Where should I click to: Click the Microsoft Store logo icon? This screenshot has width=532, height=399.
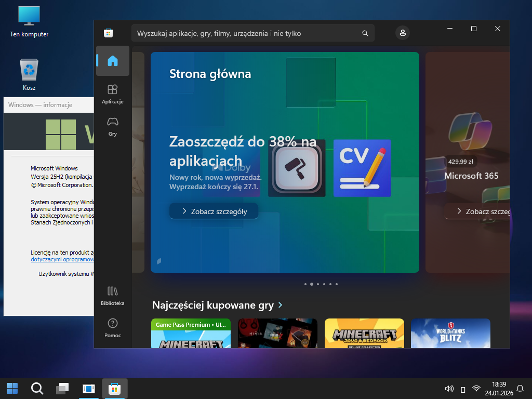[x=108, y=33]
